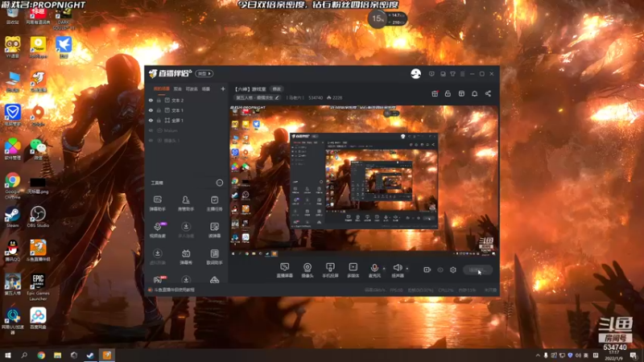Viewport: 644px width, 362px height.
Task: Open the 读弹幕 tool
Action: coord(214,230)
